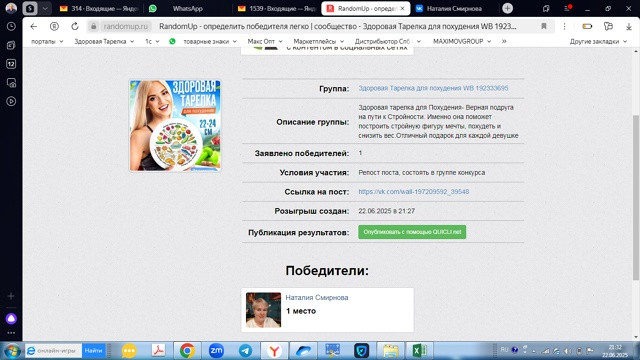
Task: Switch to the '1539 · Входящие' mail tab
Action: [x=277, y=8]
